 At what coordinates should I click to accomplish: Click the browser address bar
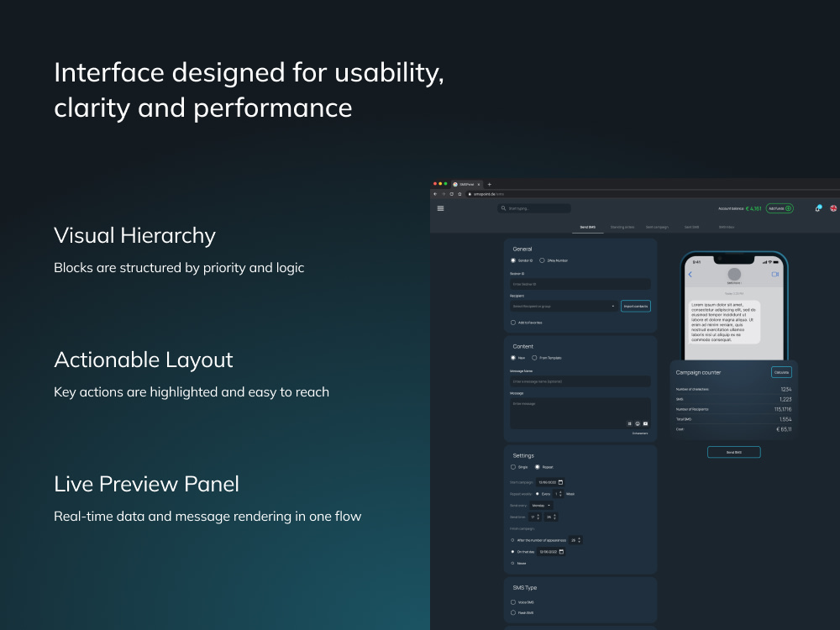click(651, 194)
